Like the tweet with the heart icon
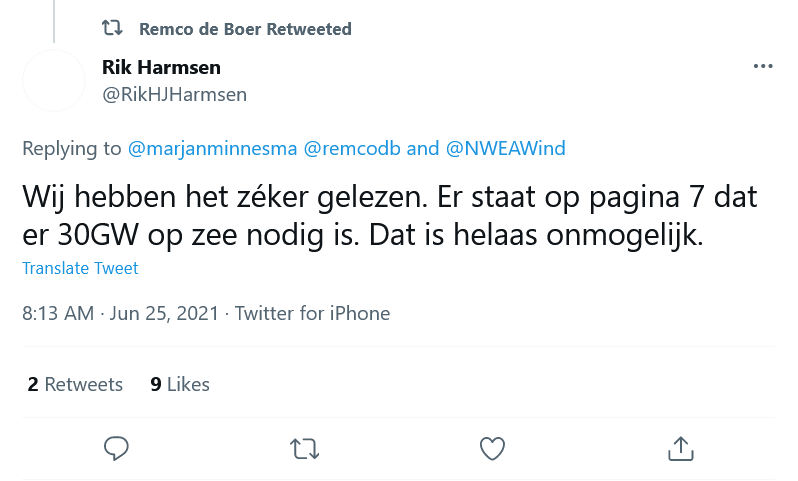Screen dimensions: 798x481 click(x=492, y=448)
